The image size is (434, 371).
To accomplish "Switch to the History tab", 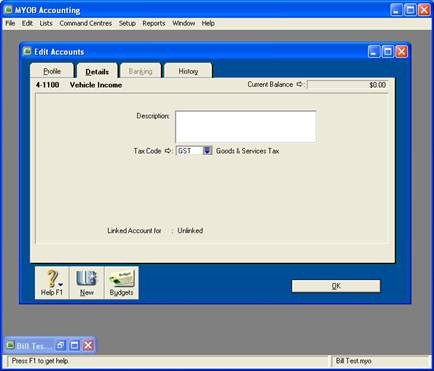I will (188, 71).
